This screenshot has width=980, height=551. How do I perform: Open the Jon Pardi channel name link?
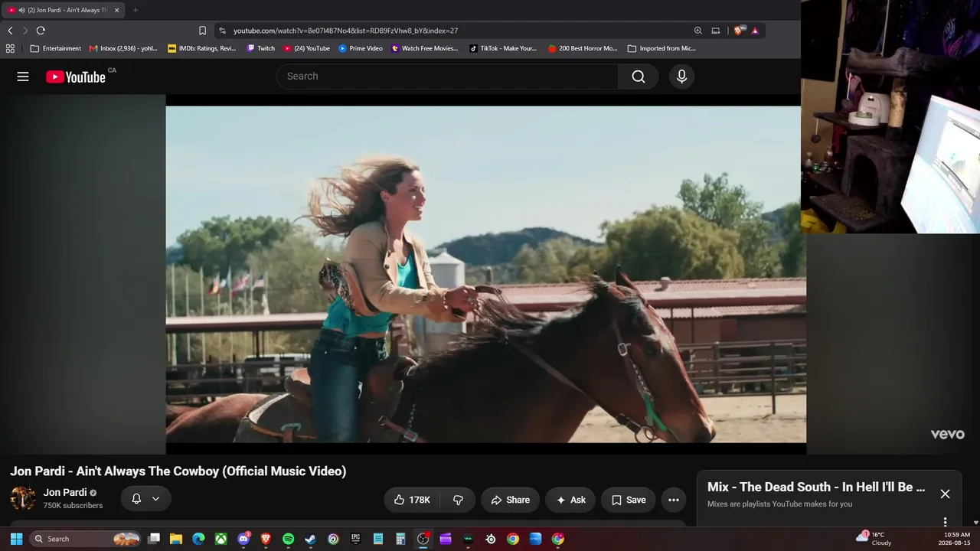(65, 493)
